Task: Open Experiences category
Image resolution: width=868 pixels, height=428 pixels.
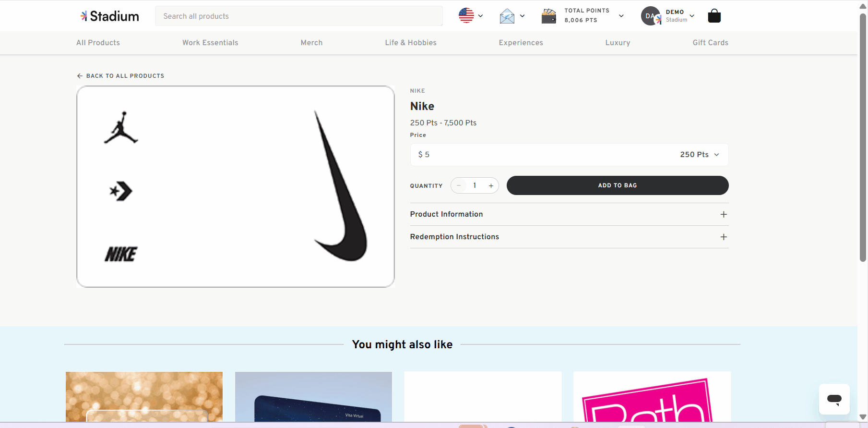Action: [521, 43]
